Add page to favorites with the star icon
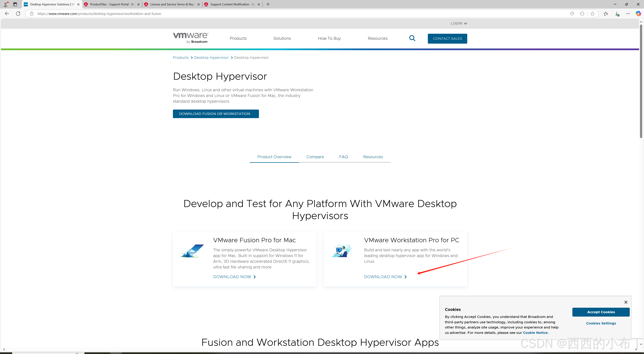The width and height of the screenshot is (644, 354). [x=592, y=14]
